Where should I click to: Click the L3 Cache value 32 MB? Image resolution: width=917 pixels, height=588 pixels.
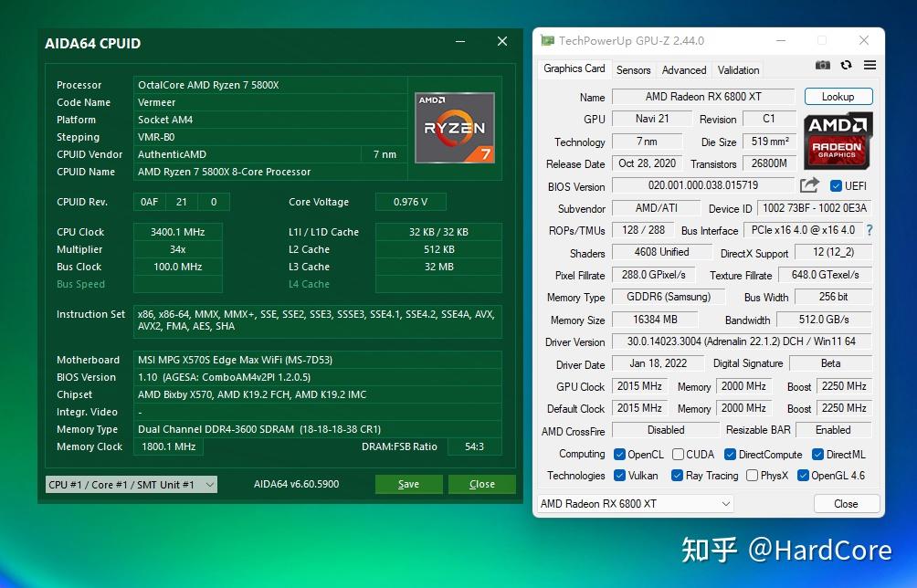click(438, 267)
